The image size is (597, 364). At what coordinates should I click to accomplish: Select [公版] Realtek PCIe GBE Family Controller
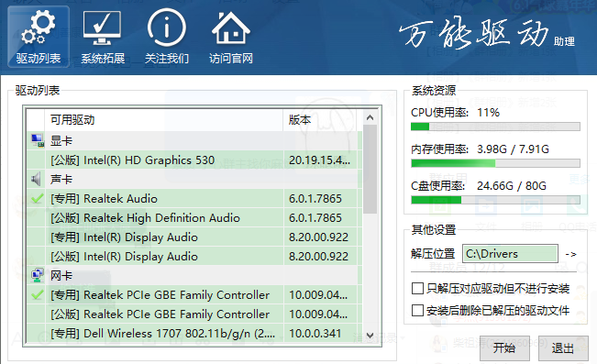tap(194, 314)
